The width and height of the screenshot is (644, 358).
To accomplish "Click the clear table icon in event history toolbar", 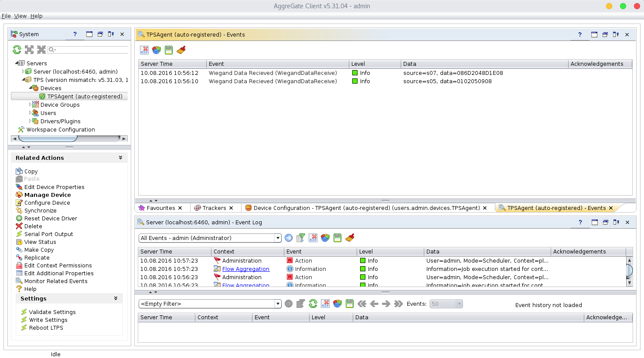I will (x=325, y=304).
